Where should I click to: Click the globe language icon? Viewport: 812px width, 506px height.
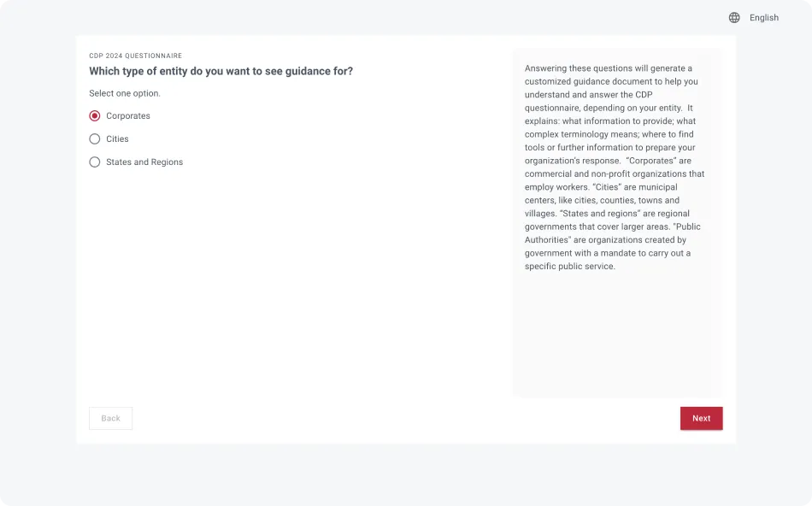click(x=734, y=17)
